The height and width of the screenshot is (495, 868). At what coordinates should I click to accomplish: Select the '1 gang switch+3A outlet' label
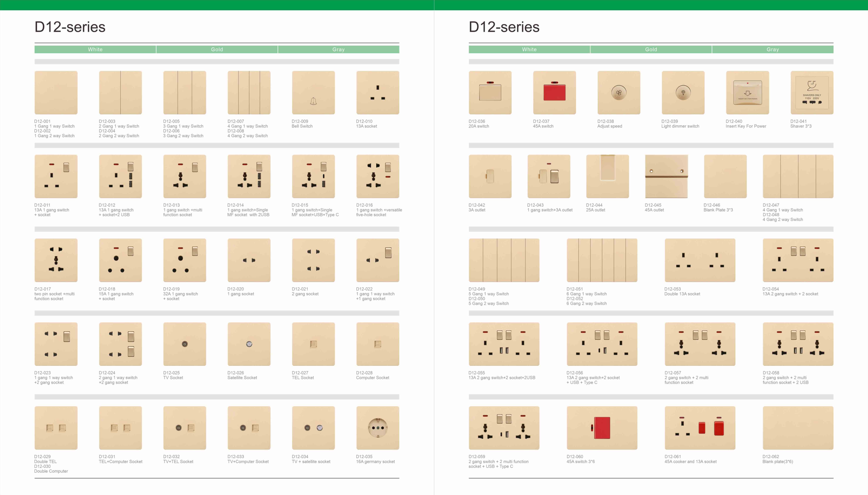(x=550, y=210)
